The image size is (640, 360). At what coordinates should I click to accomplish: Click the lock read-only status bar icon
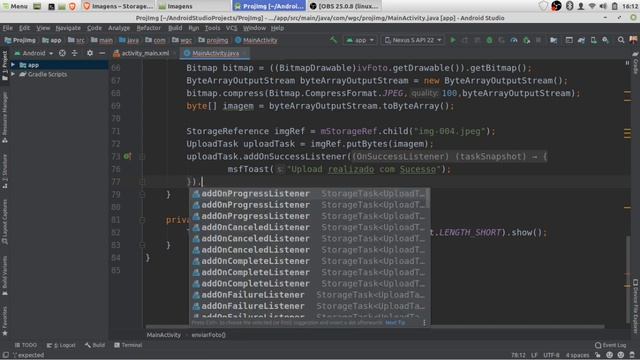[x=598, y=355]
